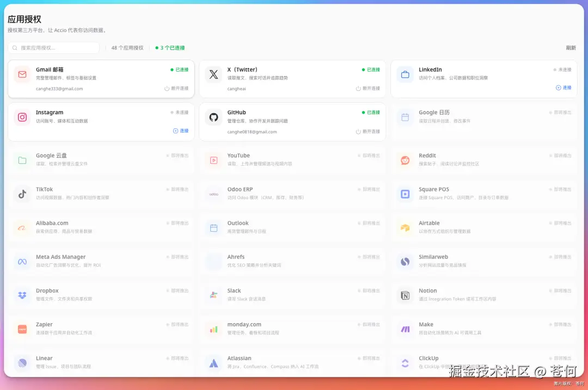Select the 3 个已连接 filter
This screenshot has height=390, width=588.
(170, 48)
